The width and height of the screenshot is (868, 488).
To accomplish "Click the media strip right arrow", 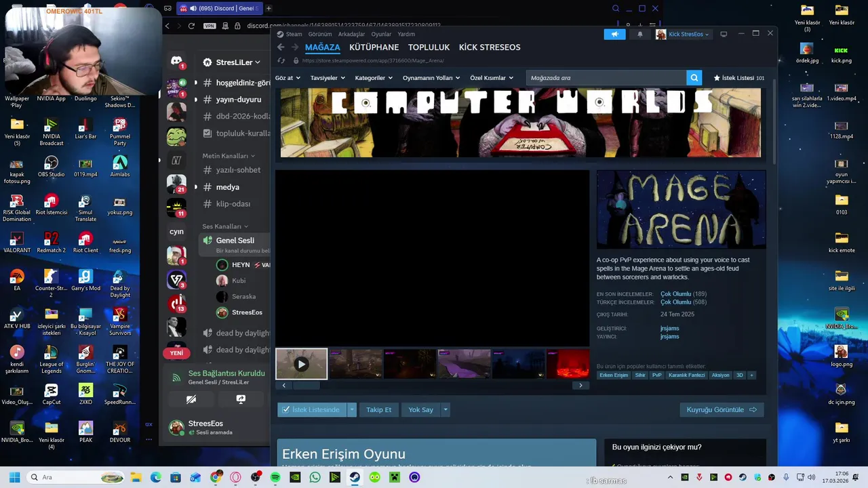I will pyautogui.click(x=580, y=386).
